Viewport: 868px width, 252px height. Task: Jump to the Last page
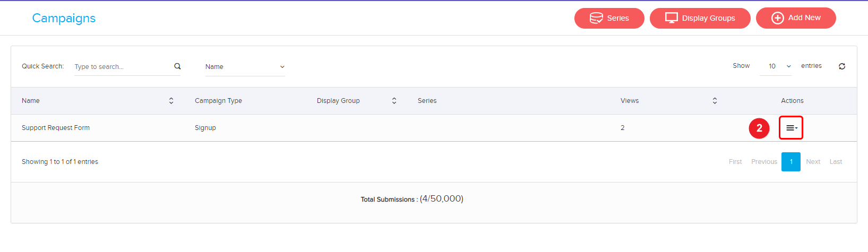pos(836,162)
